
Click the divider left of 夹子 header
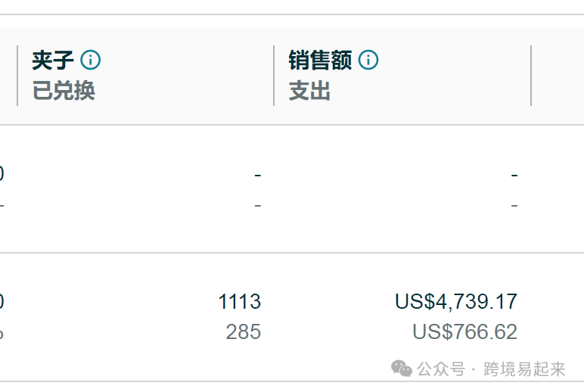pos(17,76)
